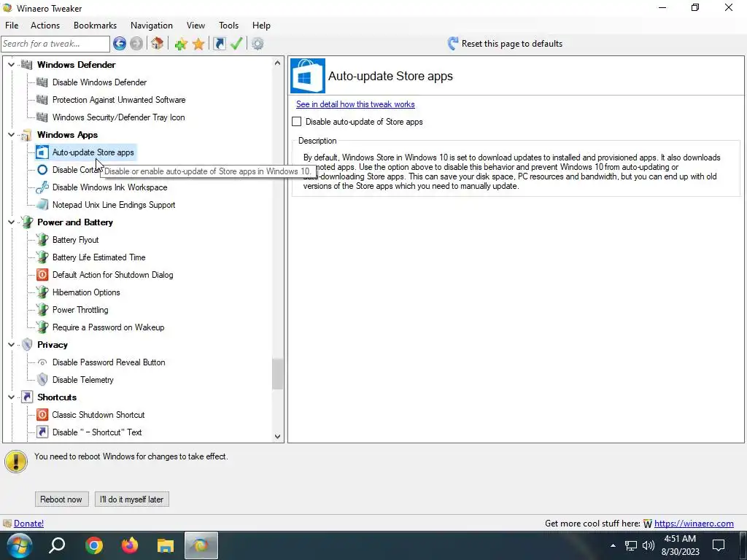Click Reset this page to defaults
Image resolution: width=747 pixels, height=560 pixels.
point(511,44)
